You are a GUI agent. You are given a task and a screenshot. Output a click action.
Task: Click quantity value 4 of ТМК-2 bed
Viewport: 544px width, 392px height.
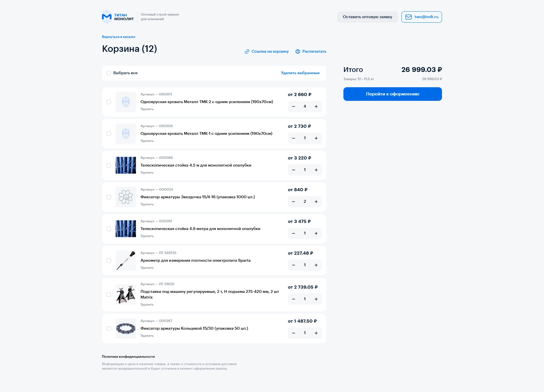tap(305, 106)
